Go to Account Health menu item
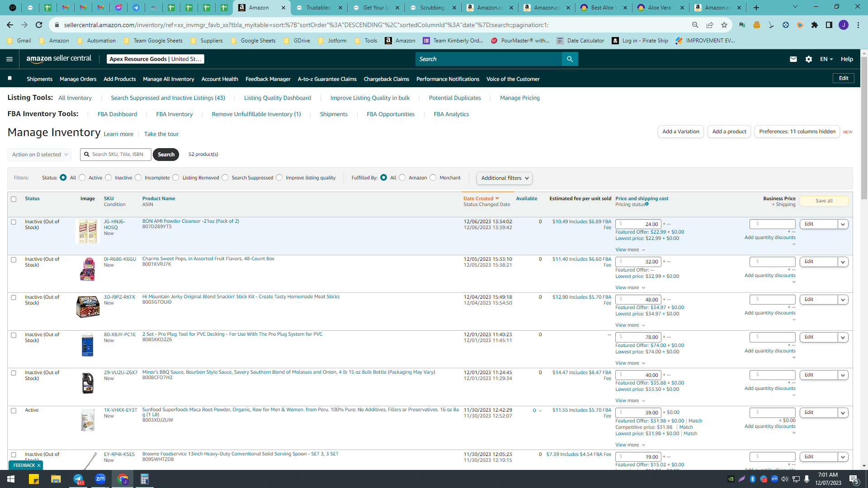This screenshot has height=488, width=868. (x=220, y=79)
